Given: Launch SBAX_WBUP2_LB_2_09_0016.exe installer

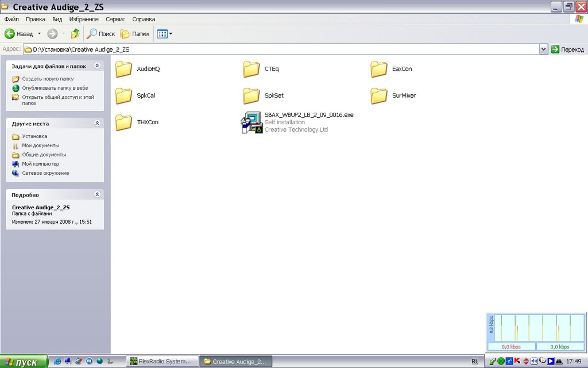Looking at the screenshot, I should [x=252, y=122].
